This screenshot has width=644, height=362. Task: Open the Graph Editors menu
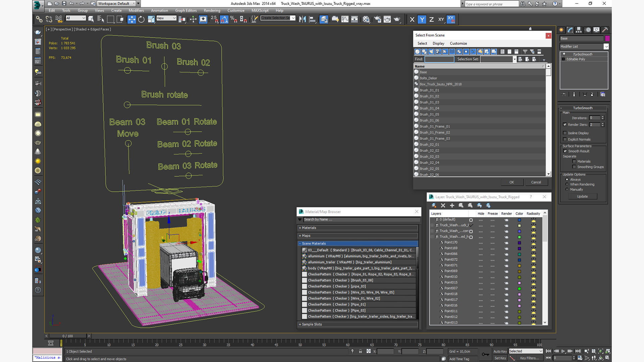(185, 11)
